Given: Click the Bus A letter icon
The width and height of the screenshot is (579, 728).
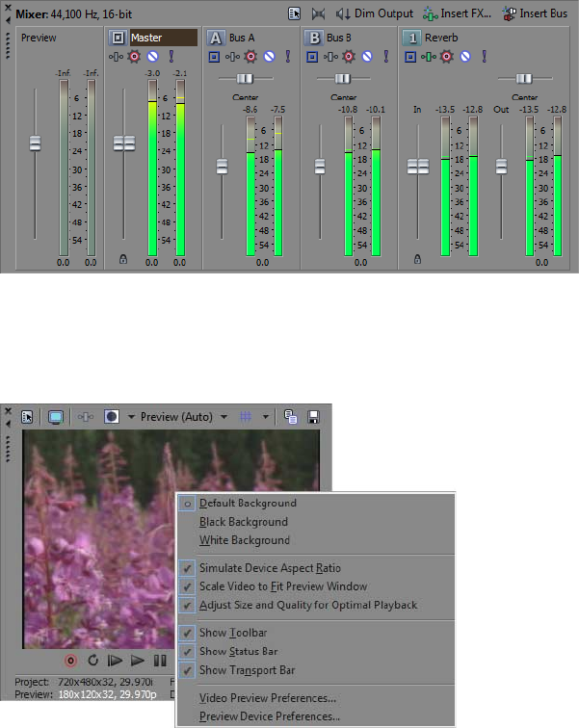Looking at the screenshot, I should tap(215, 38).
